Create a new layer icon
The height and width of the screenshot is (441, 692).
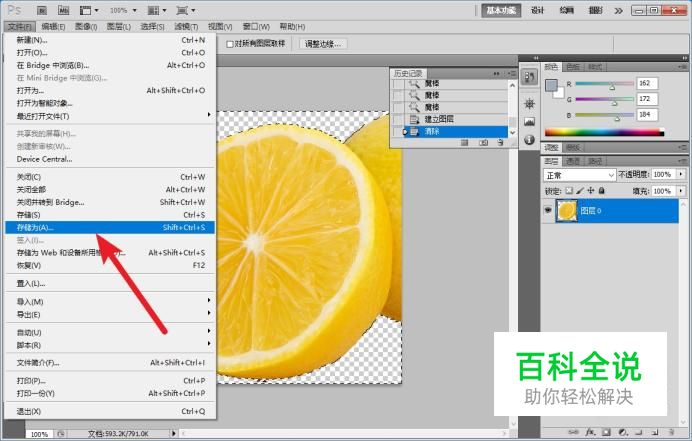(655, 432)
